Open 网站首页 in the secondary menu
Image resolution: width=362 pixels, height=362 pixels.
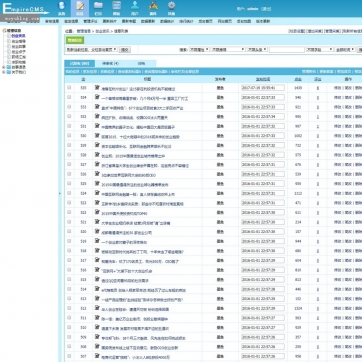pyautogui.click(x=225, y=21)
